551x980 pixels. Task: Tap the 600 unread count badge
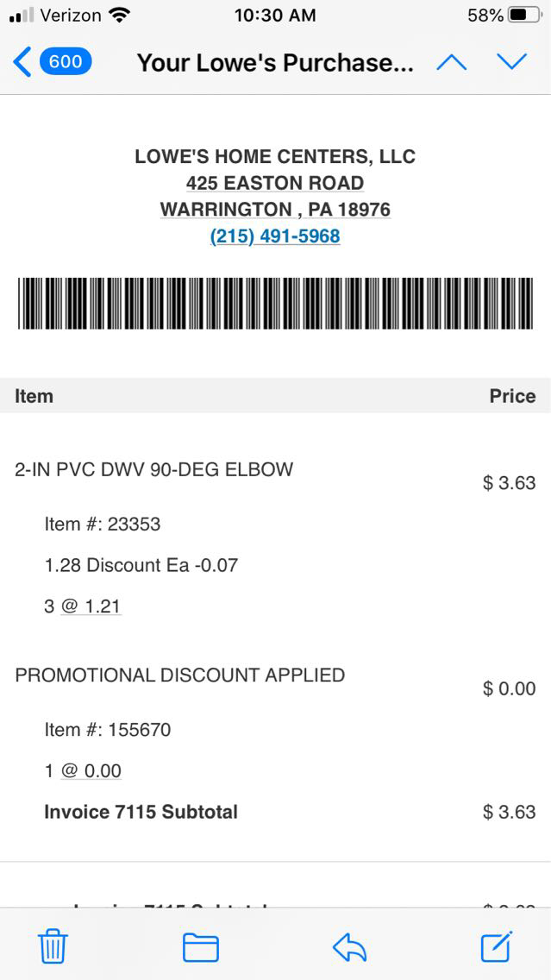pyautogui.click(x=66, y=62)
